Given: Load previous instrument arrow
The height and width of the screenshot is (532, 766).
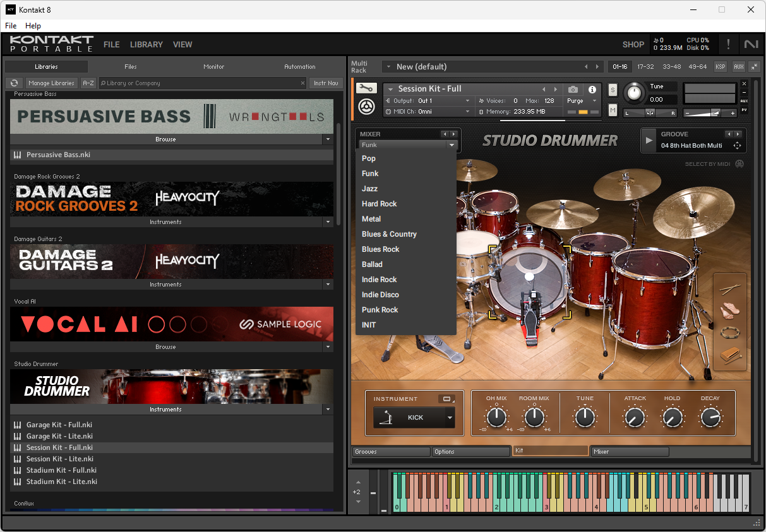Looking at the screenshot, I should pyautogui.click(x=544, y=89).
